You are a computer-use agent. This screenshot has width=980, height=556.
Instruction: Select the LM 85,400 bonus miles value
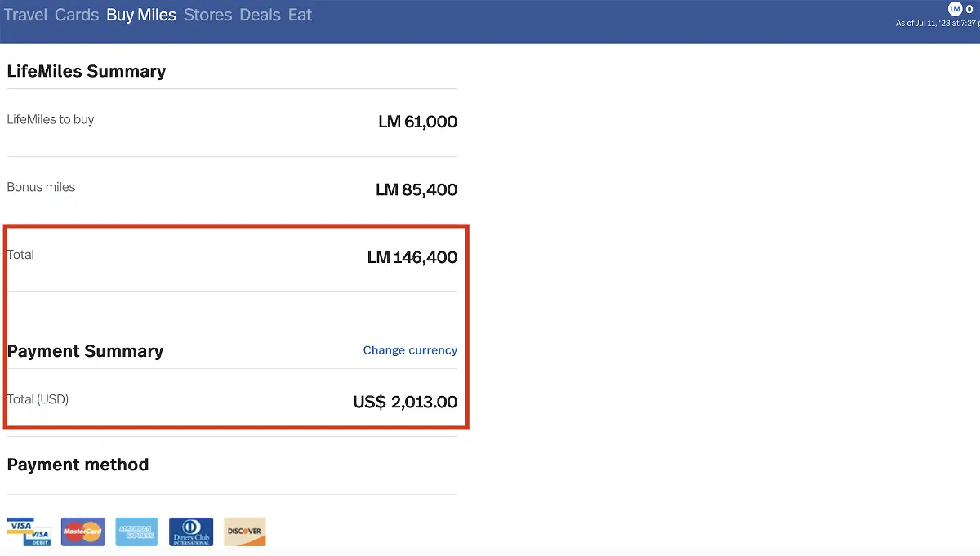[416, 190]
